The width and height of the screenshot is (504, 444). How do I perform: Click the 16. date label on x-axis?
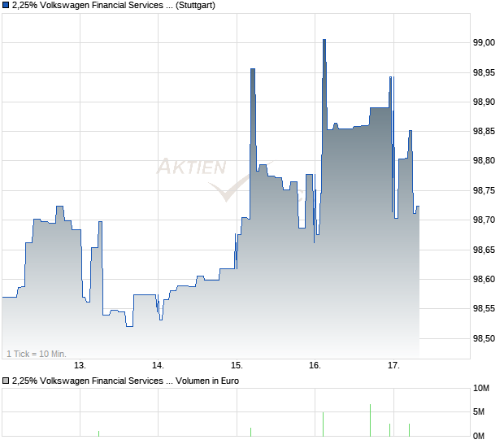(315, 365)
